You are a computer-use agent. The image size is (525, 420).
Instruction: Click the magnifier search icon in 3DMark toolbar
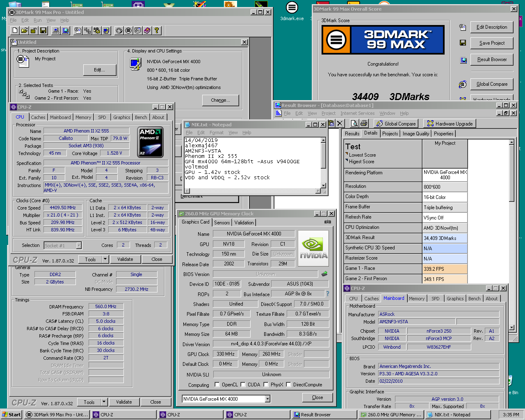pyautogui.click(x=65, y=30)
